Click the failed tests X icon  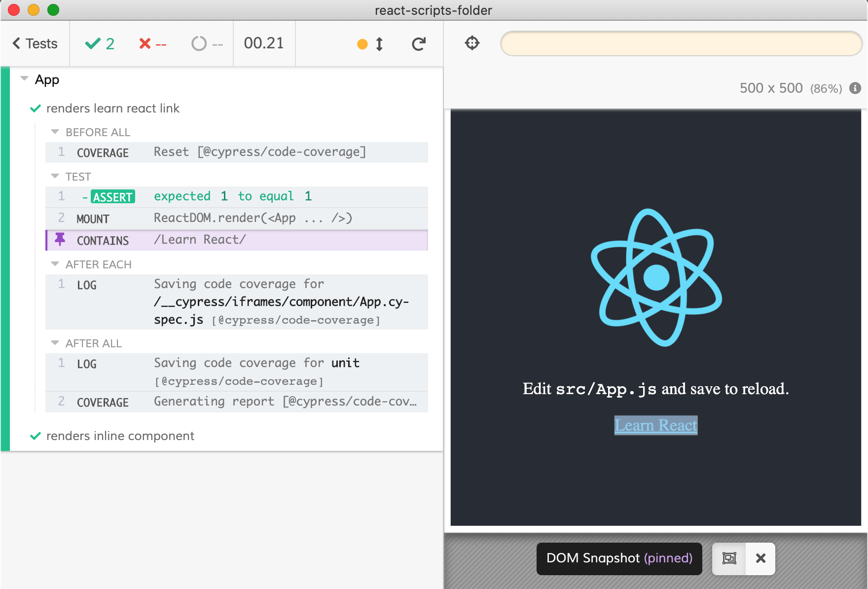click(144, 43)
